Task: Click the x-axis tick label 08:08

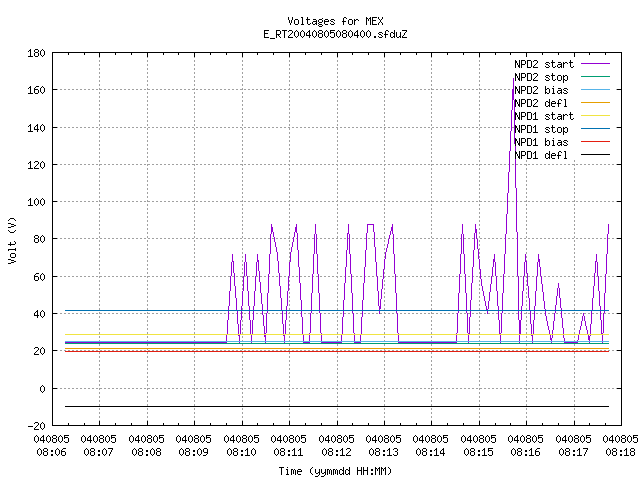Action: tap(146, 452)
